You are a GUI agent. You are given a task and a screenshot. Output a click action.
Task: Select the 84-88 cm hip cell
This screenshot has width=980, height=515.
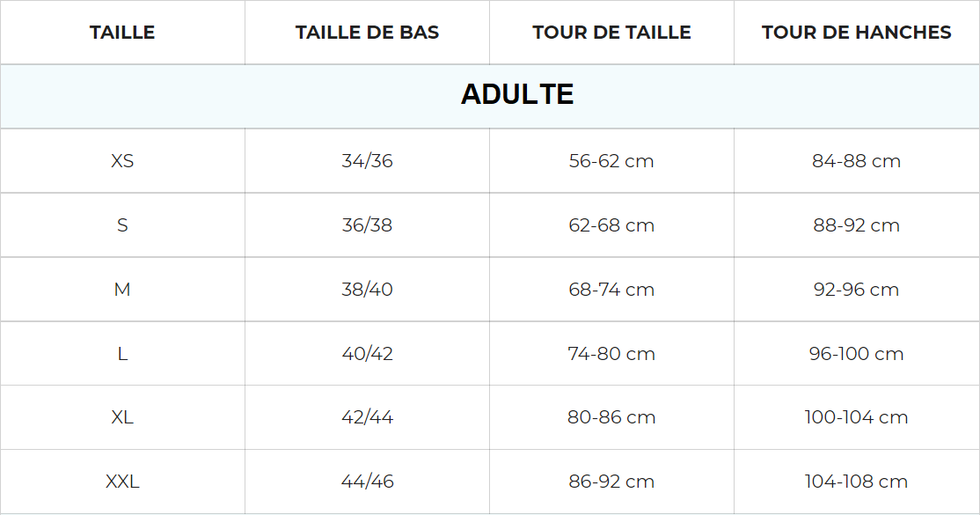(x=856, y=161)
